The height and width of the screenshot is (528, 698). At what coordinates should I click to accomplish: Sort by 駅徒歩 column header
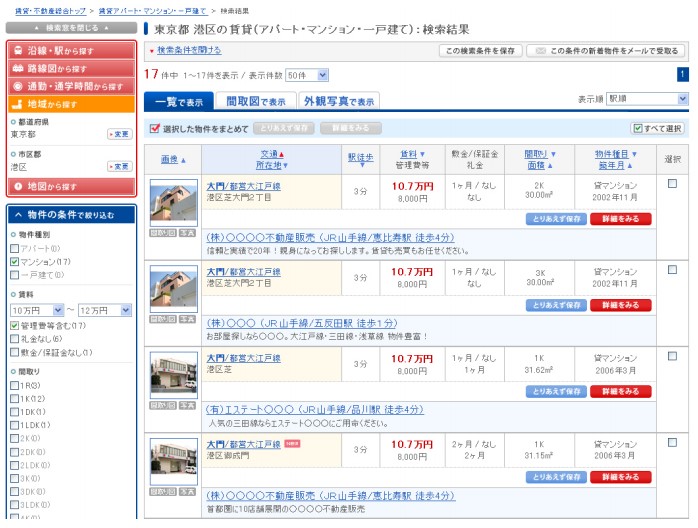(361, 157)
